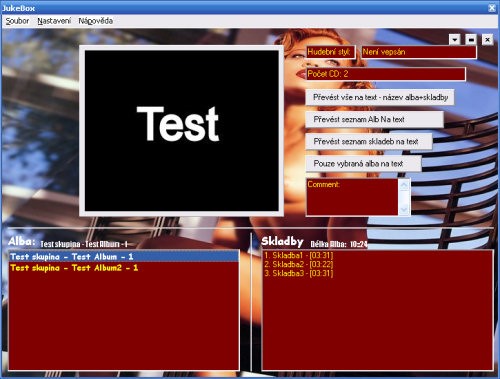Click the Comment box scroll-down arrow
The height and width of the screenshot is (379, 500).
click(404, 209)
